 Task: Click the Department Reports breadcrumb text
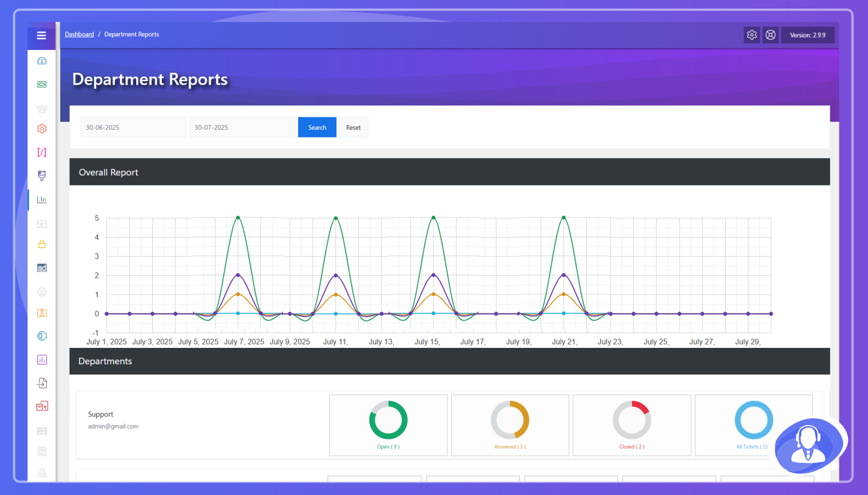[132, 34]
